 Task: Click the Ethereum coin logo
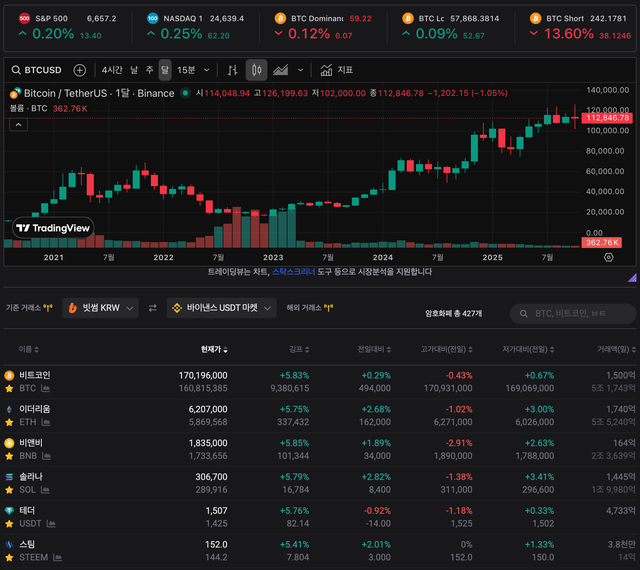coord(9,409)
